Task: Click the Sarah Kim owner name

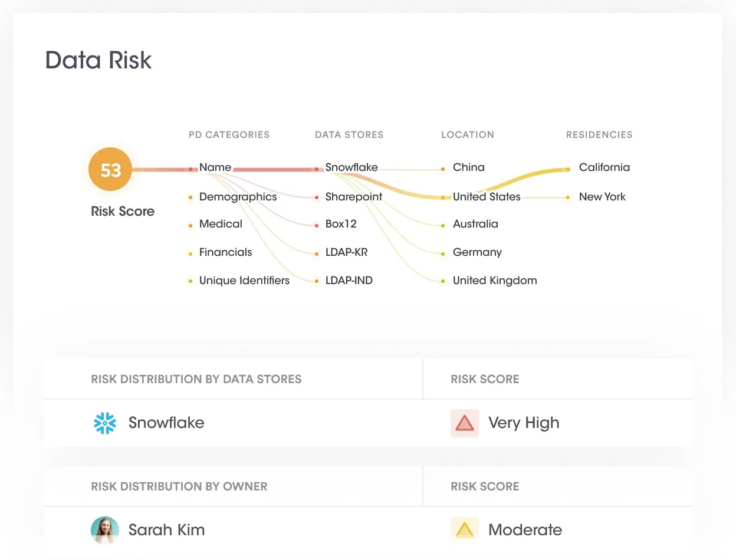Action: click(166, 530)
